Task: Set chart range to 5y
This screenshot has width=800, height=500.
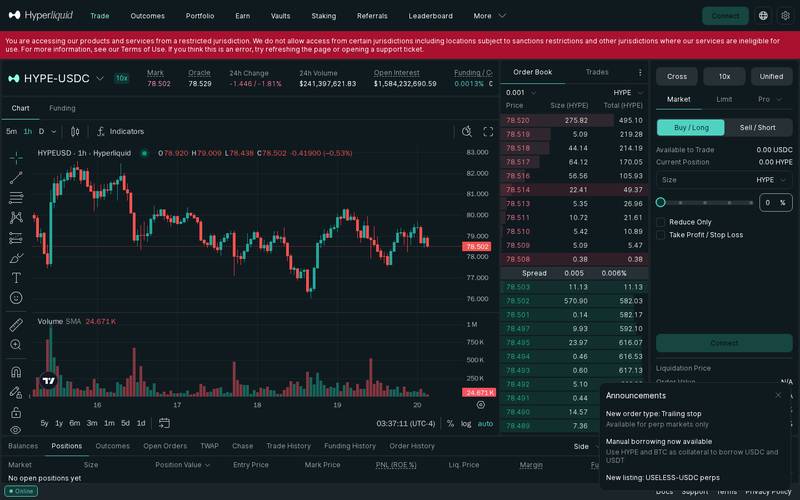Action: click(x=44, y=423)
